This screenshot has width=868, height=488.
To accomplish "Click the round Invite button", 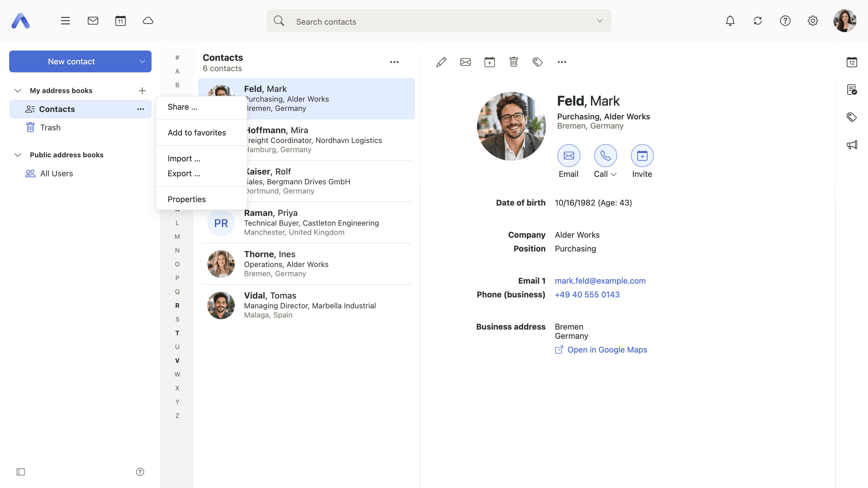I will coord(642,156).
